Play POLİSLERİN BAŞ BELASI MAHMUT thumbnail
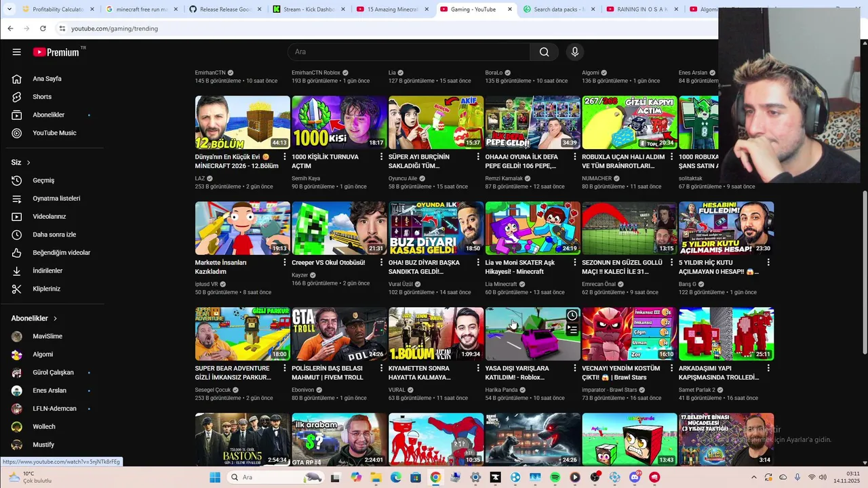The height and width of the screenshot is (488, 868). tap(339, 334)
